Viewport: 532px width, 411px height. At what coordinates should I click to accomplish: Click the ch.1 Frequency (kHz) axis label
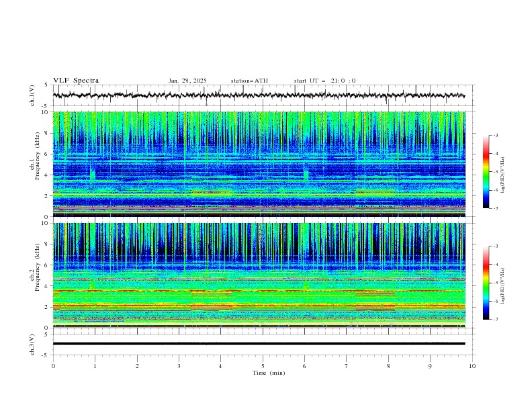click(x=35, y=156)
